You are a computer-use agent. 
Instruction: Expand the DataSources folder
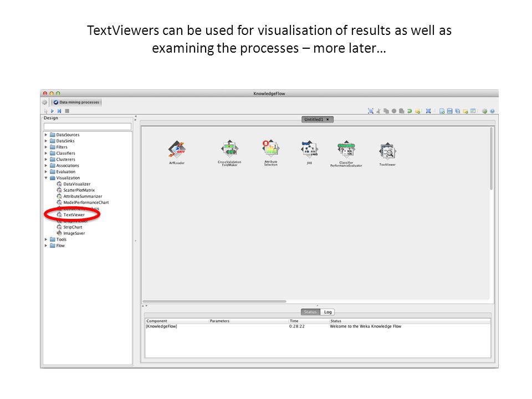pos(46,135)
